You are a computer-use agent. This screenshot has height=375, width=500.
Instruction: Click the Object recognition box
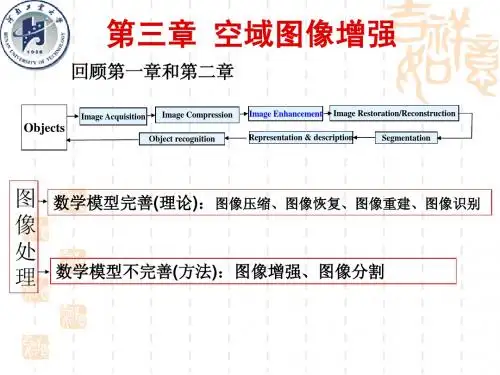pyautogui.click(x=182, y=139)
